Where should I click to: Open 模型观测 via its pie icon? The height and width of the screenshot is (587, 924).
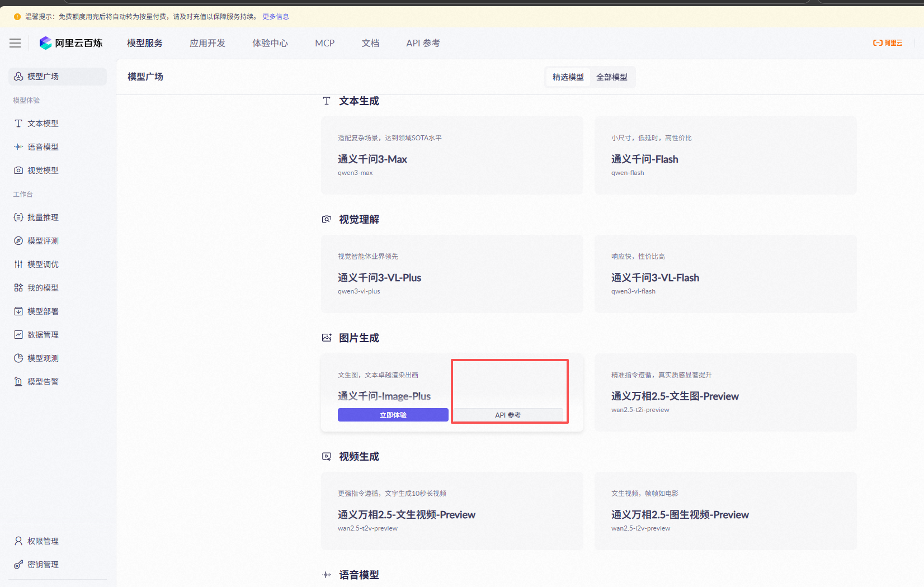pyautogui.click(x=18, y=358)
